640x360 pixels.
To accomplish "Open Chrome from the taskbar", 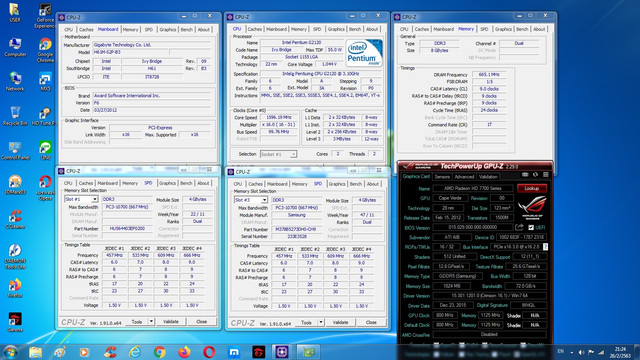I will [x=160, y=352].
